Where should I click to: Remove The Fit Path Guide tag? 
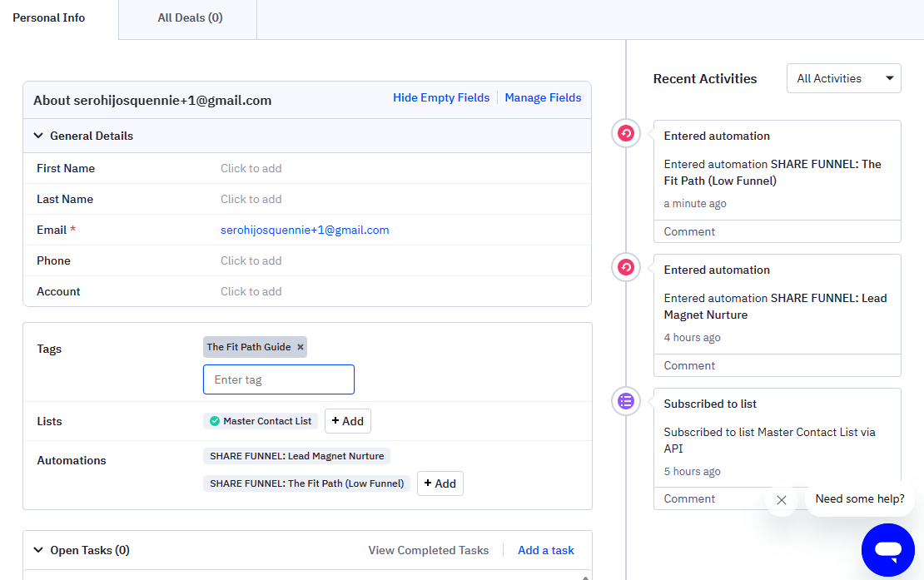[301, 347]
